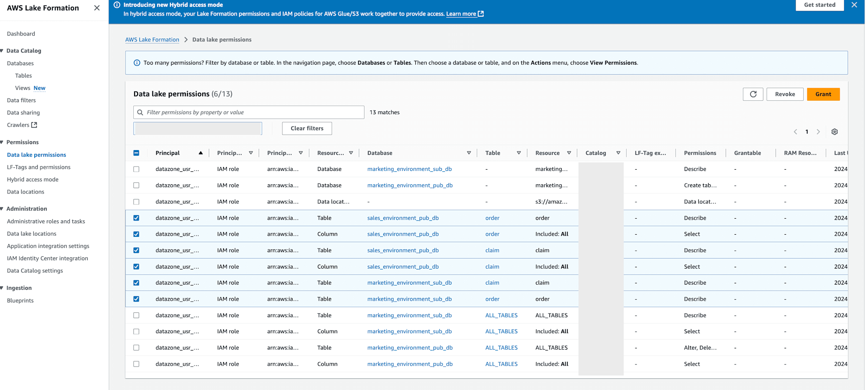The height and width of the screenshot is (390, 868).
Task: Click the Permissions column header
Action: [x=700, y=153]
